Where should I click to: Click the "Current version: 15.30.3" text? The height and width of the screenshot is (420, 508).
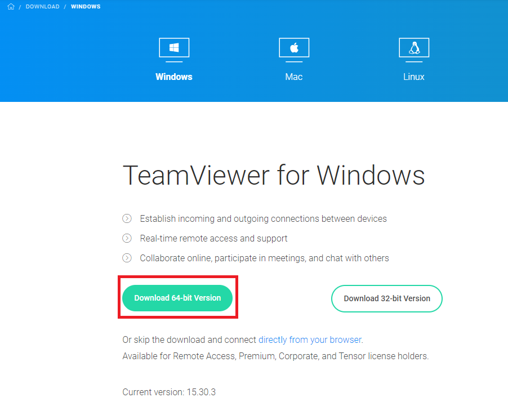pos(169,391)
